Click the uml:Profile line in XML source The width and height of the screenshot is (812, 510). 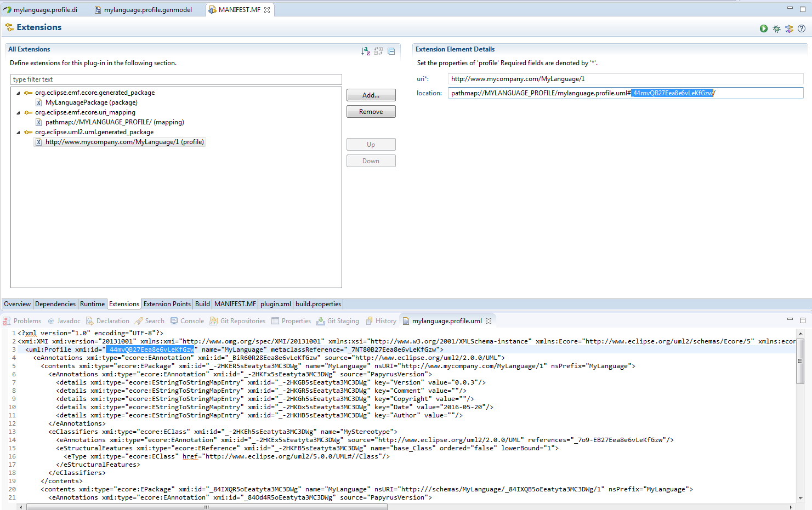pyautogui.click(x=234, y=349)
